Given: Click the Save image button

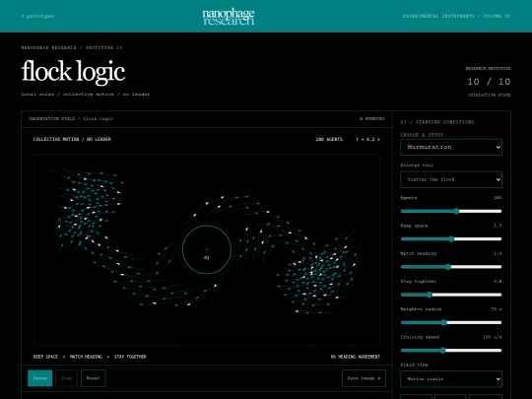Looking at the screenshot, I should click(x=364, y=378).
